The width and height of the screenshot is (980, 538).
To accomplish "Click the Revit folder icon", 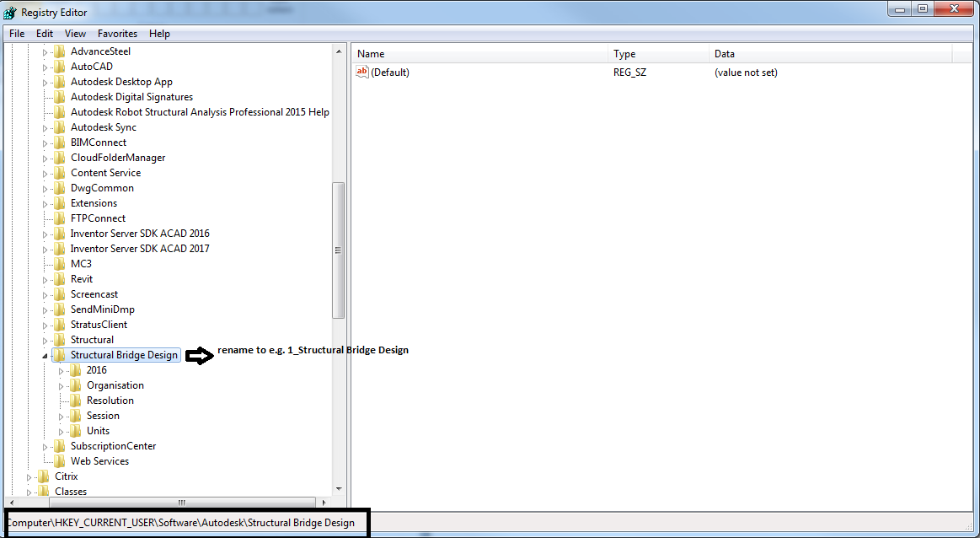I will click(x=61, y=279).
